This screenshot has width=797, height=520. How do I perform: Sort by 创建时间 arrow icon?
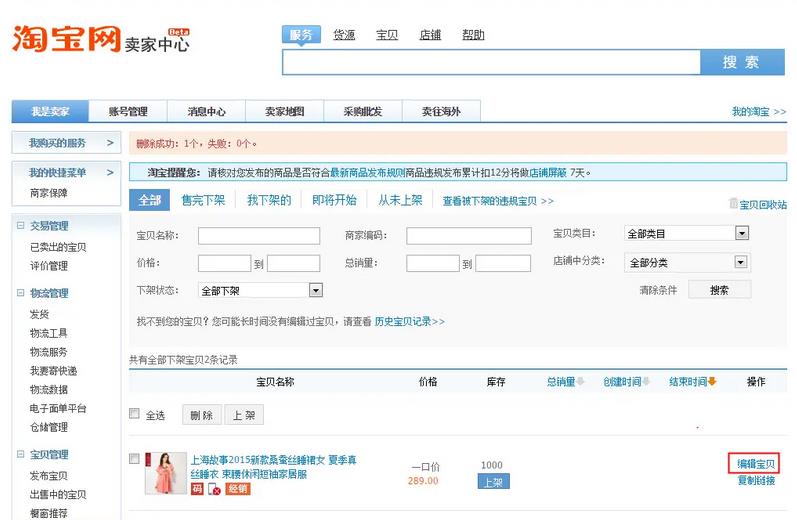(646, 382)
